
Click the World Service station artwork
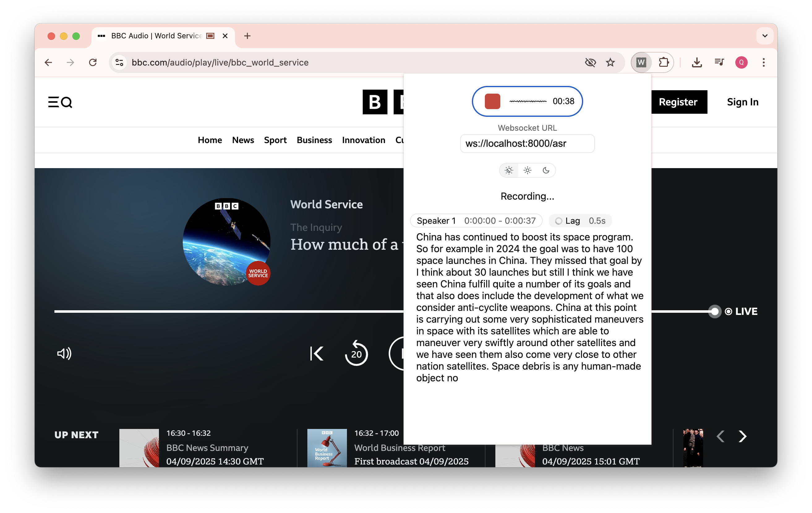click(x=227, y=242)
